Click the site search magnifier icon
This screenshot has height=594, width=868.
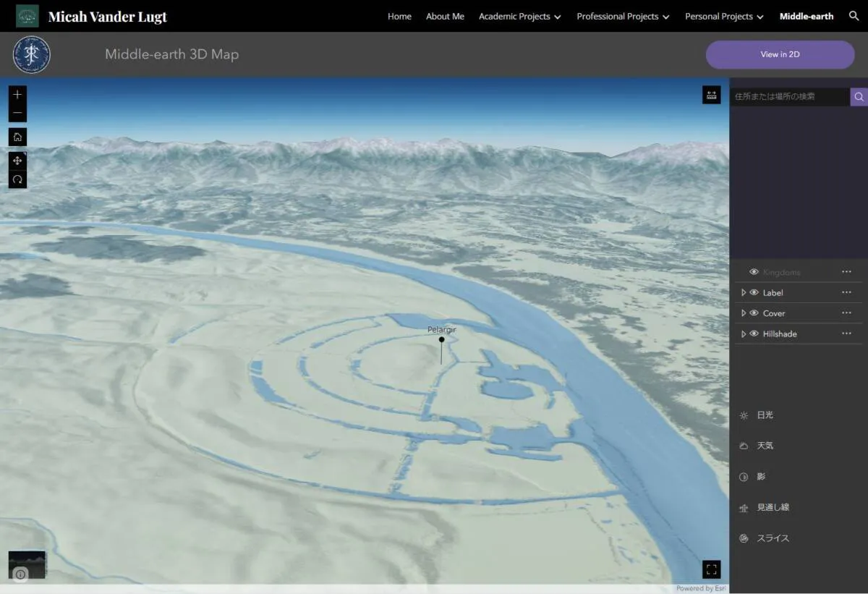(854, 16)
